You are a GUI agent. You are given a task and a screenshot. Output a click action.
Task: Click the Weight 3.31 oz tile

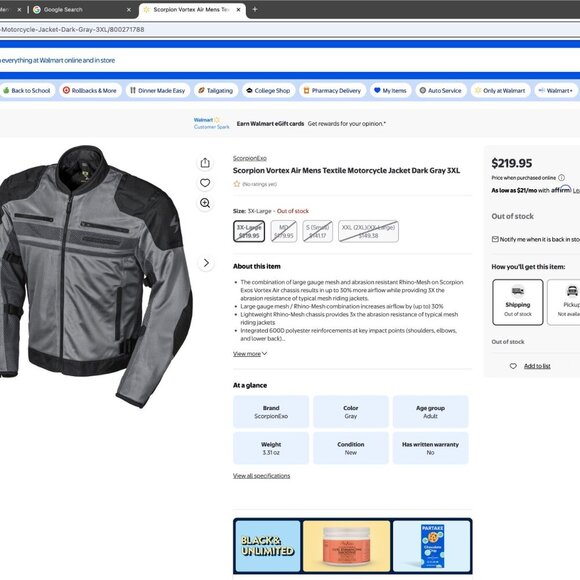(271, 448)
